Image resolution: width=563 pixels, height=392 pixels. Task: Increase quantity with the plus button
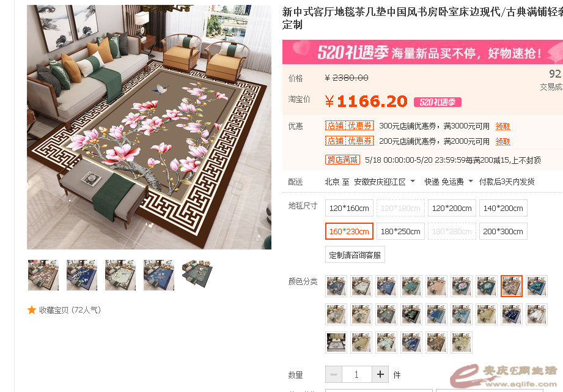point(380,374)
